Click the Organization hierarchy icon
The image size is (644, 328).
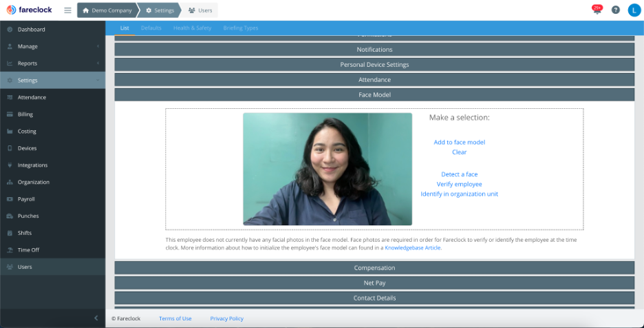[x=10, y=182]
